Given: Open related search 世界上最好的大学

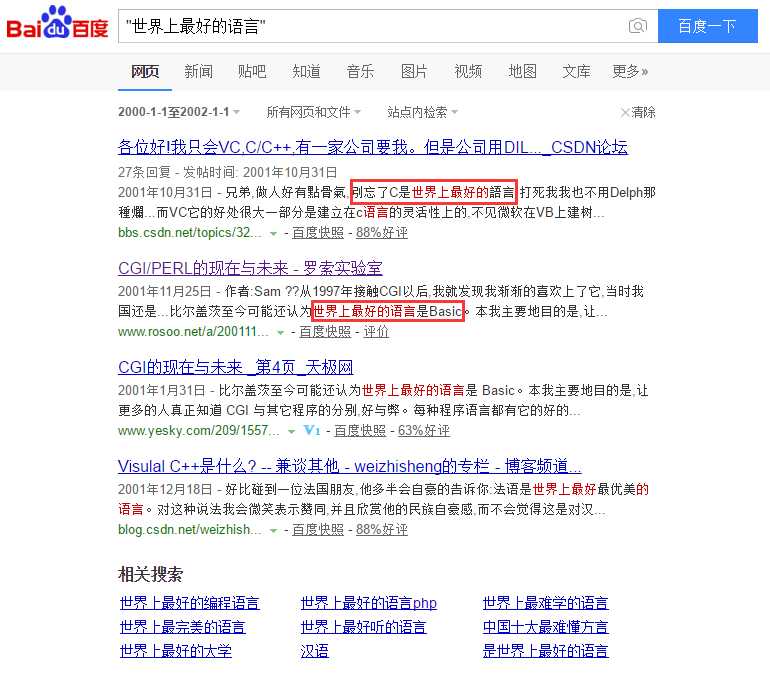Looking at the screenshot, I should point(176,651).
